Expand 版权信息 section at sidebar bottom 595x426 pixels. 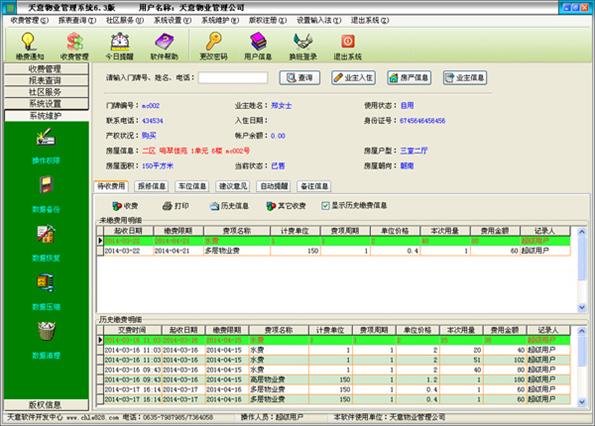[x=46, y=405]
